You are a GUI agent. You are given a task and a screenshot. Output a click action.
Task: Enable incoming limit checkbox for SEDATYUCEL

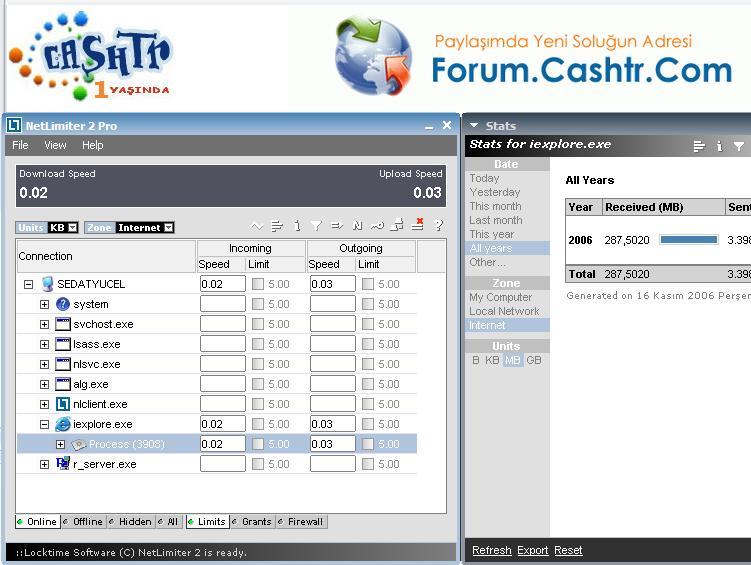[258, 284]
